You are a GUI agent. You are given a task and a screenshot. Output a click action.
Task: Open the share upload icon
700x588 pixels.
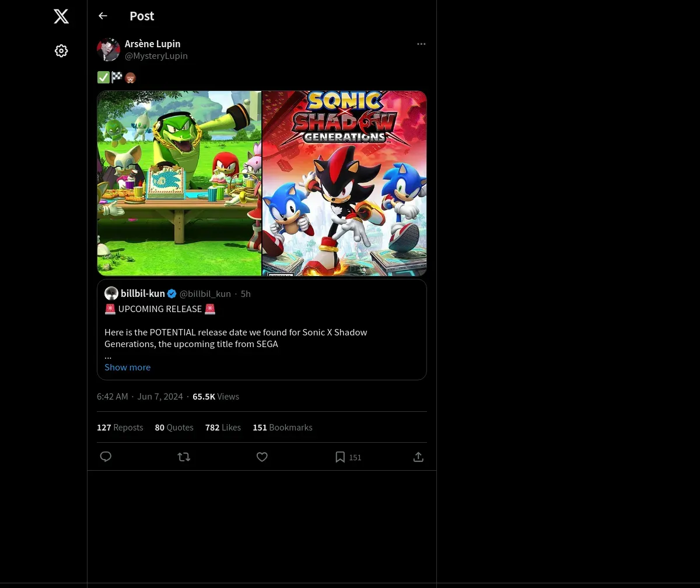[x=418, y=457]
